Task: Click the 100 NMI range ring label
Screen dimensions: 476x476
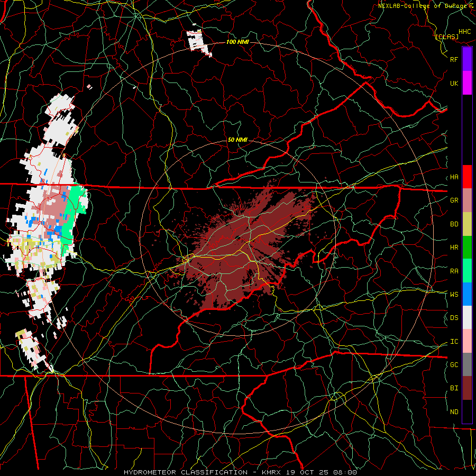Action: tap(237, 42)
